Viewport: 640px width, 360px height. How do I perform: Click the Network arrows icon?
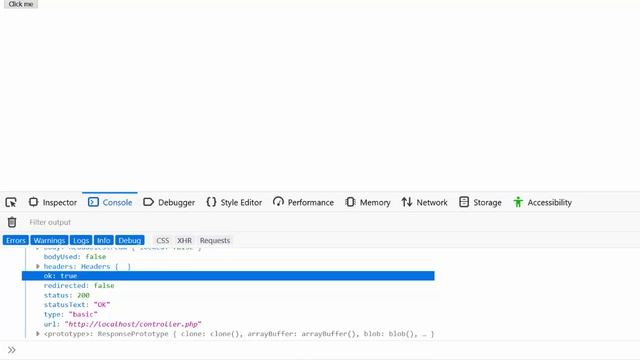coord(407,202)
